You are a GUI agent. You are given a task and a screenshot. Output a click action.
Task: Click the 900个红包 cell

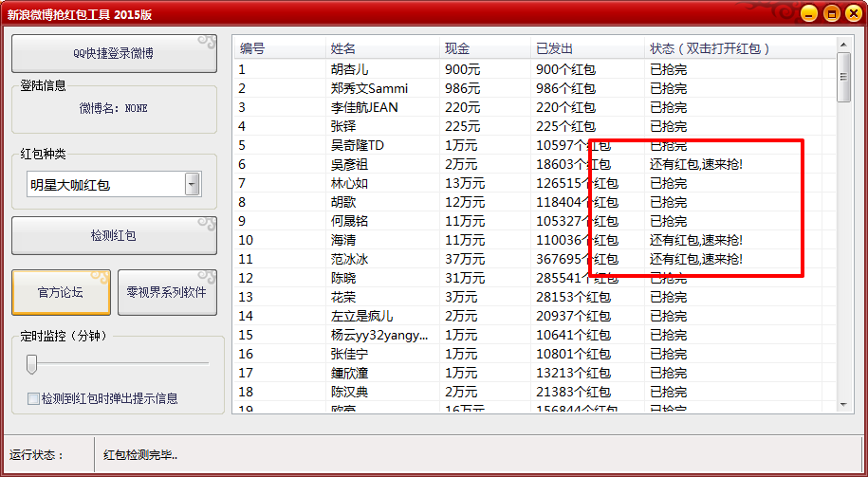pyautogui.click(x=565, y=70)
